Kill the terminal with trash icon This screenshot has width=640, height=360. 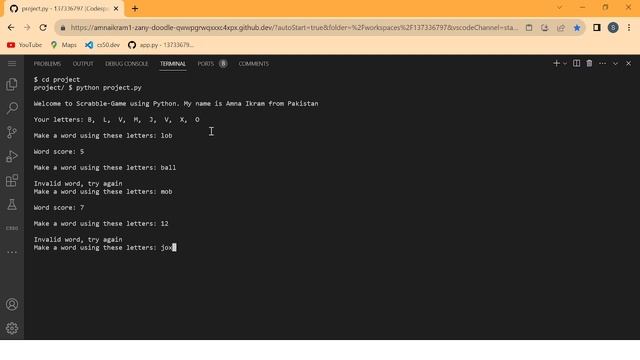[589, 63]
